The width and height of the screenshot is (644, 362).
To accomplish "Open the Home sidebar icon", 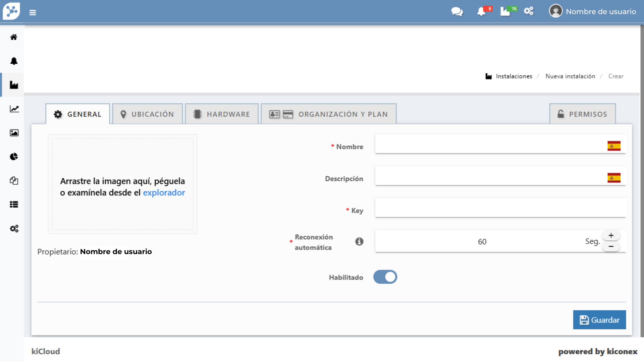I will click(14, 37).
